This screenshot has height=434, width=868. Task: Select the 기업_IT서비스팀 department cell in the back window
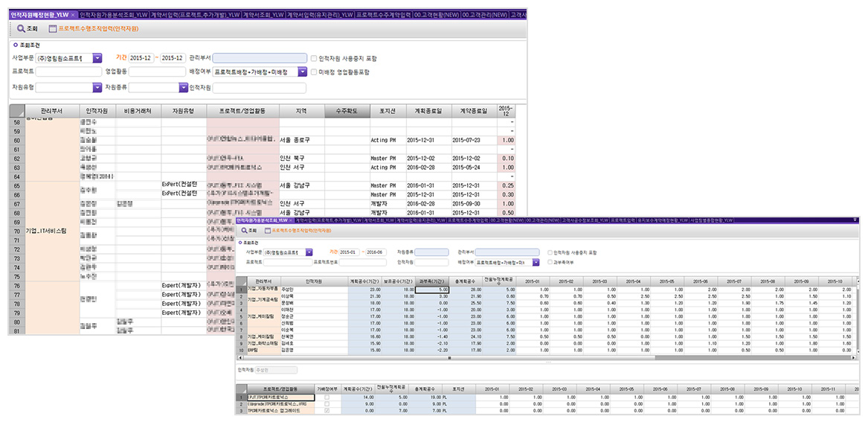tap(52, 231)
